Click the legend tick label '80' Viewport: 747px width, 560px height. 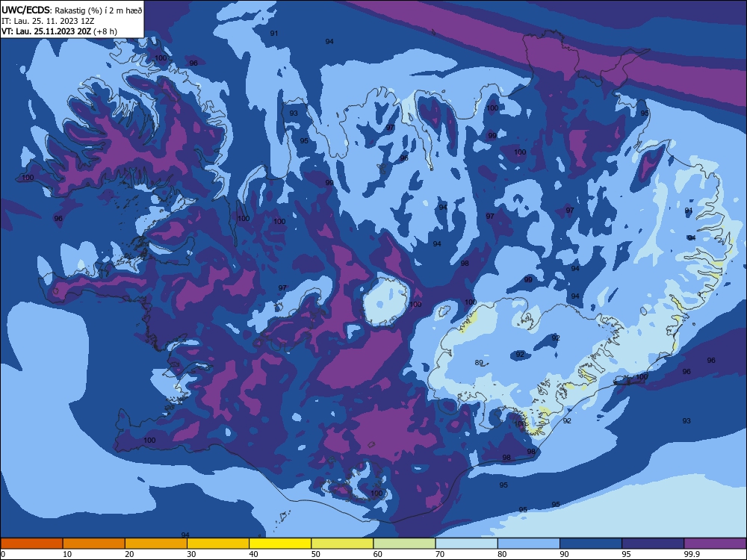click(x=502, y=554)
